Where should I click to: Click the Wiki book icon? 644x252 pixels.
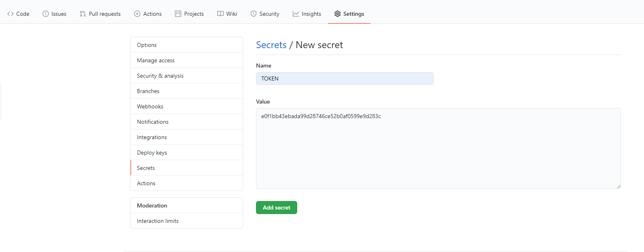pyautogui.click(x=220, y=14)
